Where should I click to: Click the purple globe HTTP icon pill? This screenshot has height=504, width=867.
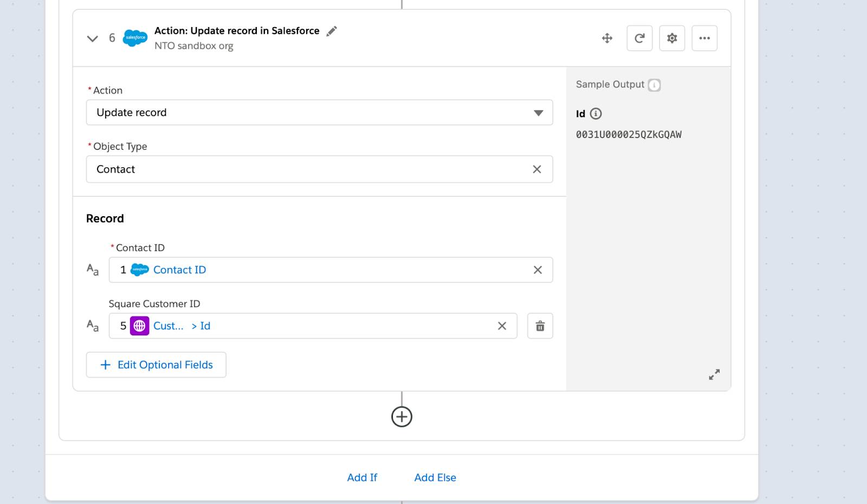139,326
